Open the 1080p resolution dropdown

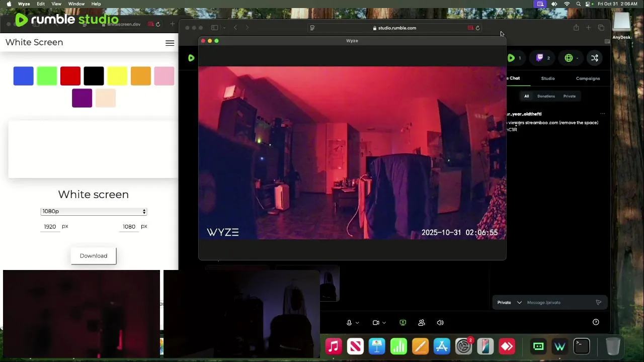[x=94, y=212]
